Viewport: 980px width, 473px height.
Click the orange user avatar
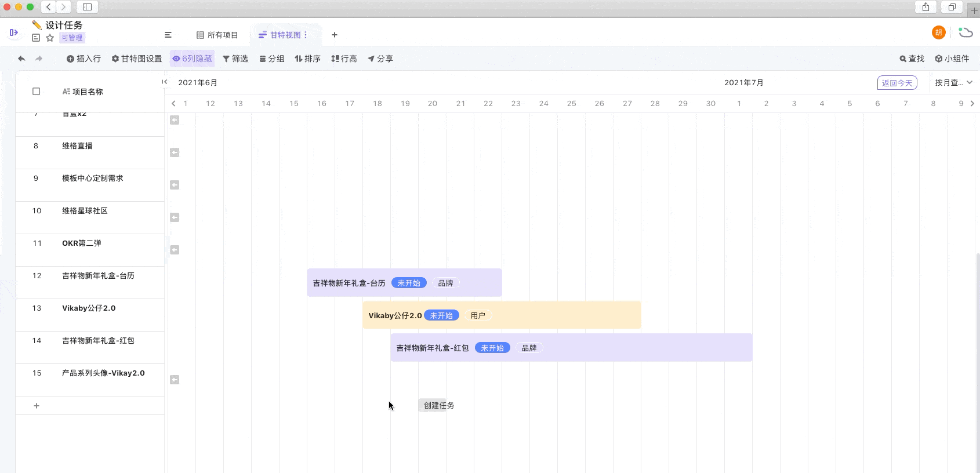[939, 32]
